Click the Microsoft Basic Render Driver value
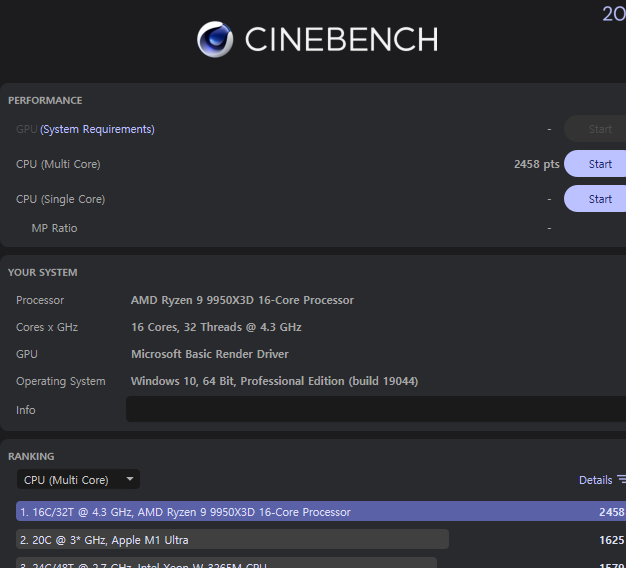626x568 pixels. click(x=210, y=354)
